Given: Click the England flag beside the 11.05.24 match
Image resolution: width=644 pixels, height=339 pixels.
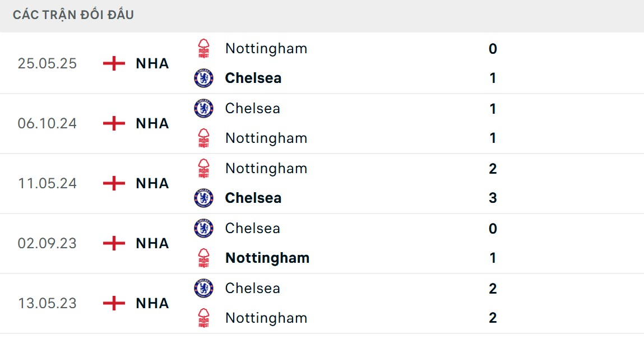Looking at the screenshot, I should click(x=114, y=183).
